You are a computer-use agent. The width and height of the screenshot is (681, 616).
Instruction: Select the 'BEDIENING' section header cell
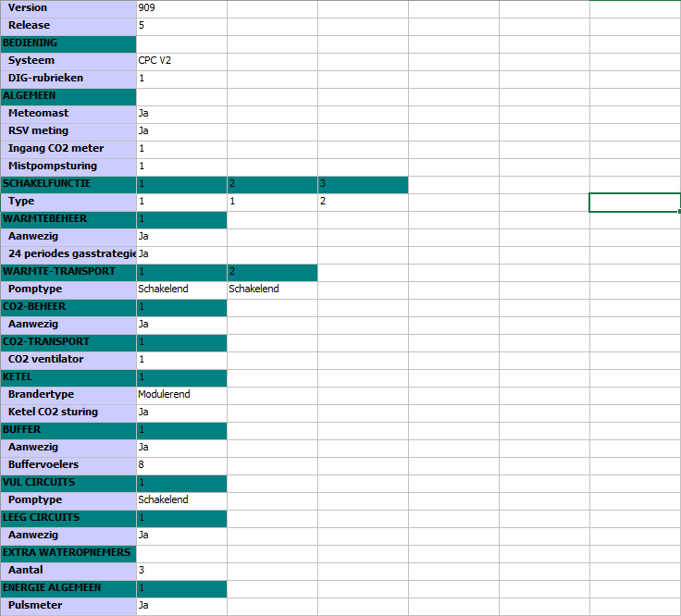(68, 43)
